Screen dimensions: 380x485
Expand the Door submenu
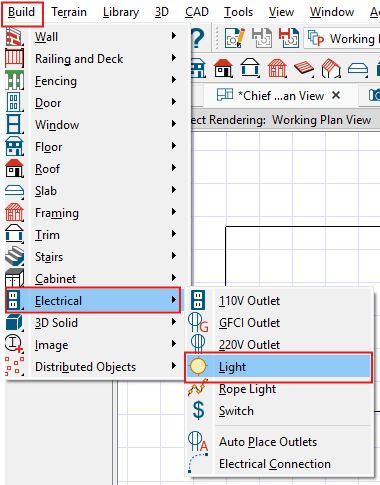pos(174,102)
